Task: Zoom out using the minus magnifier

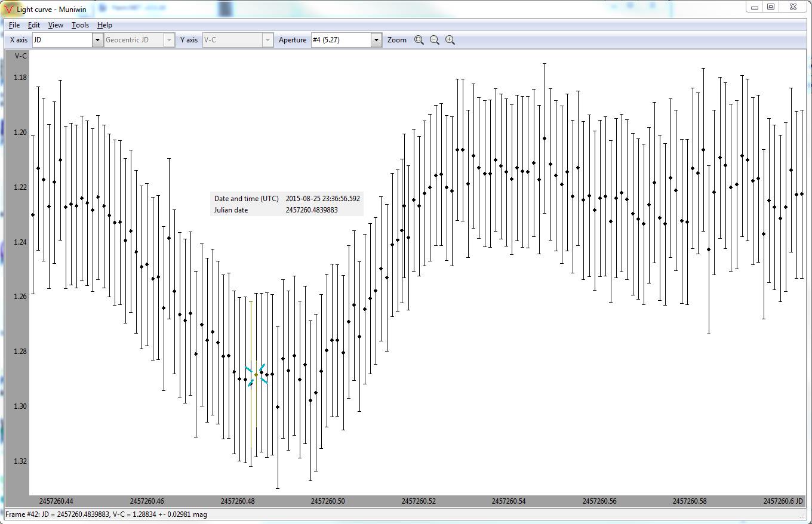Action: pos(435,40)
